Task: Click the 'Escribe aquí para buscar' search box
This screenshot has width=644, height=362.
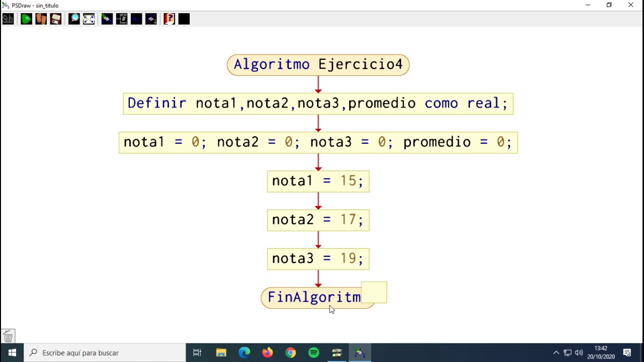Action: (x=105, y=353)
